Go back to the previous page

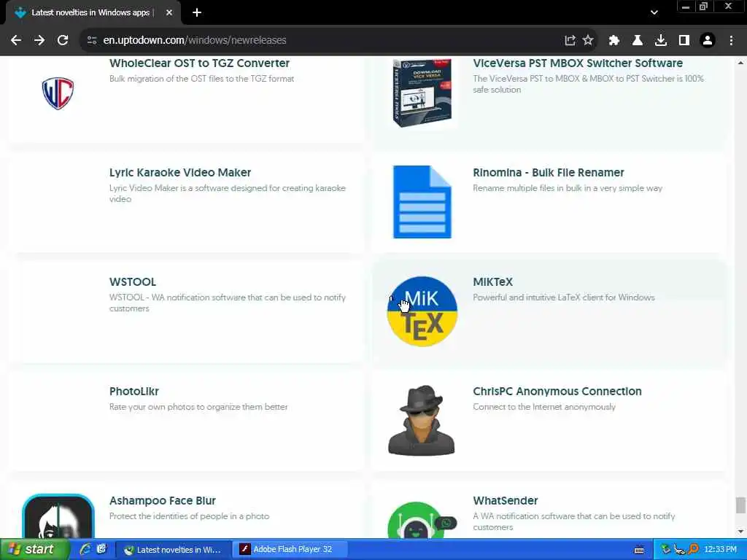[16, 41]
